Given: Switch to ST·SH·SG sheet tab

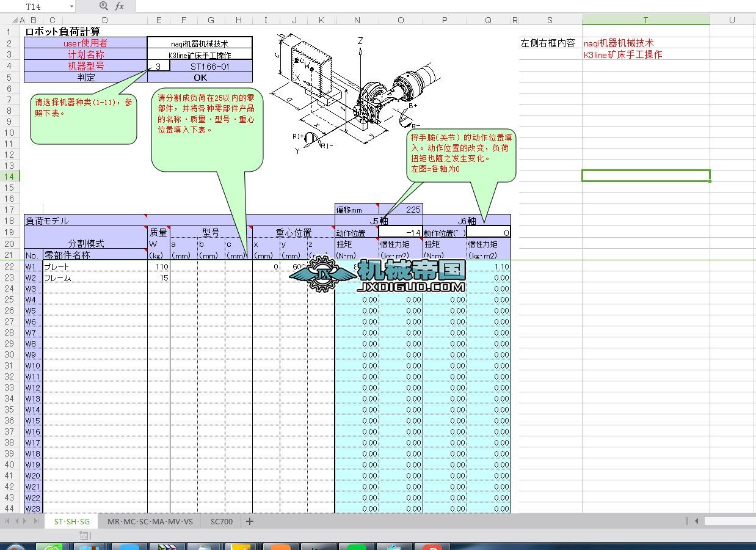Looking at the screenshot, I should coord(72,521).
